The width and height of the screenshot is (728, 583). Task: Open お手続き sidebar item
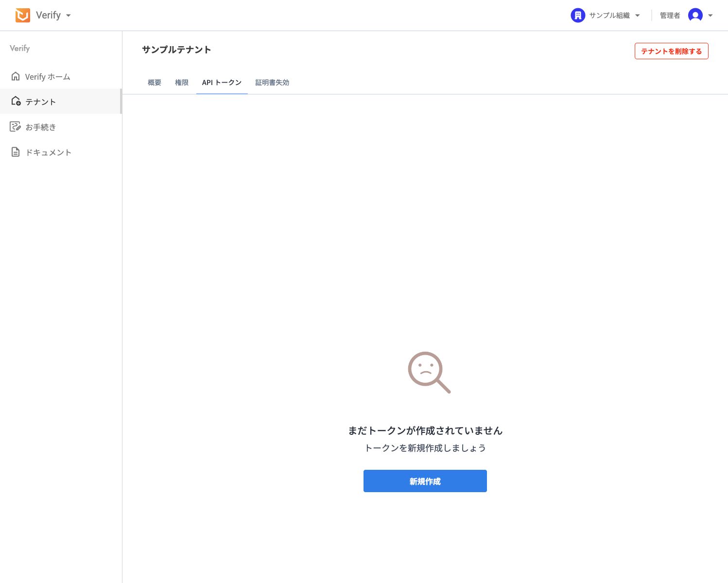[x=61, y=127]
